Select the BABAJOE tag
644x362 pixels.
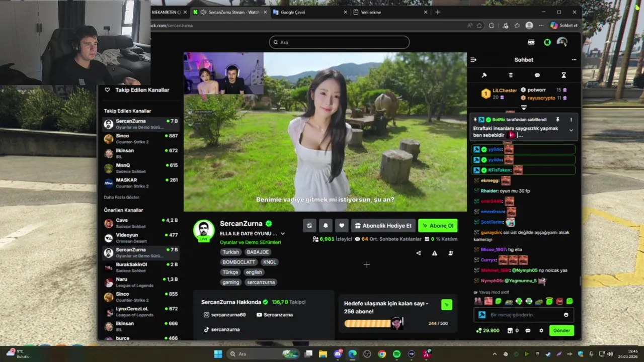[x=258, y=252]
